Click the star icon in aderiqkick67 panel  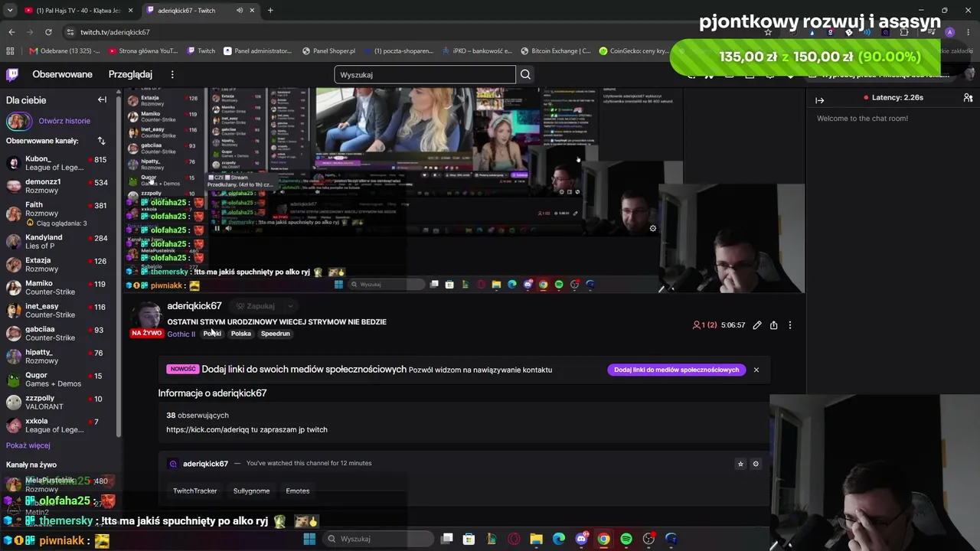(740, 464)
